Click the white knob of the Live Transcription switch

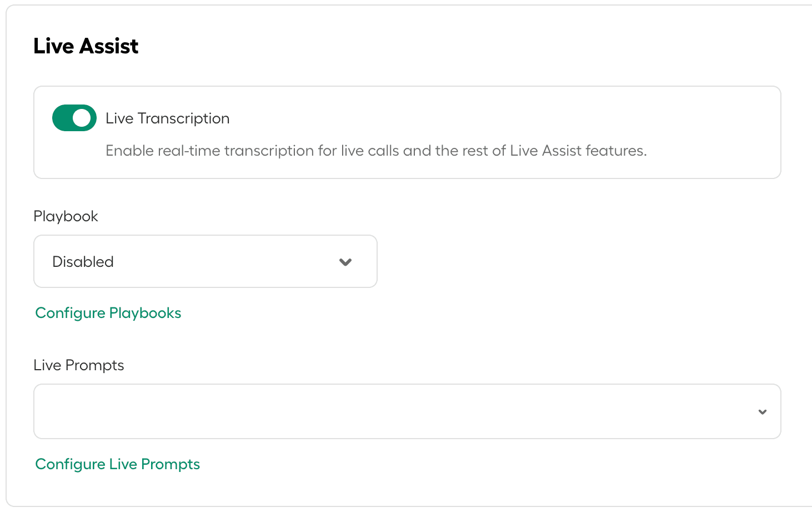(82, 118)
